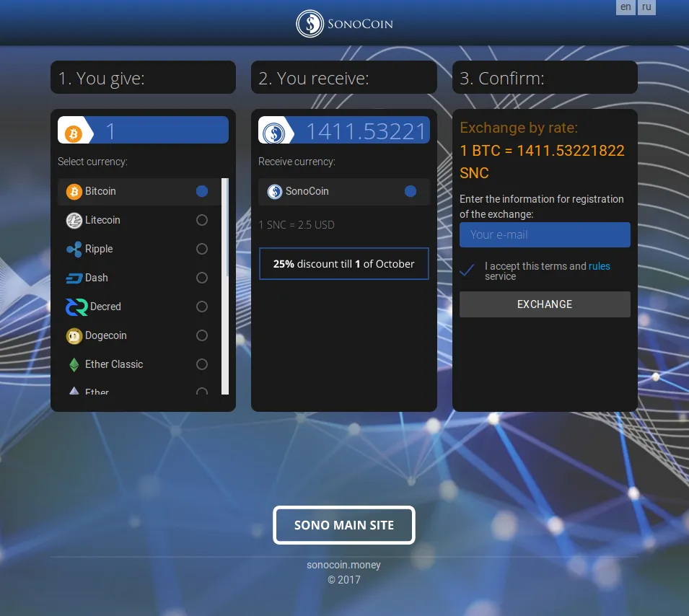689x616 pixels.
Task: Click the 25% discount till 1 of October banner
Action: (344, 263)
